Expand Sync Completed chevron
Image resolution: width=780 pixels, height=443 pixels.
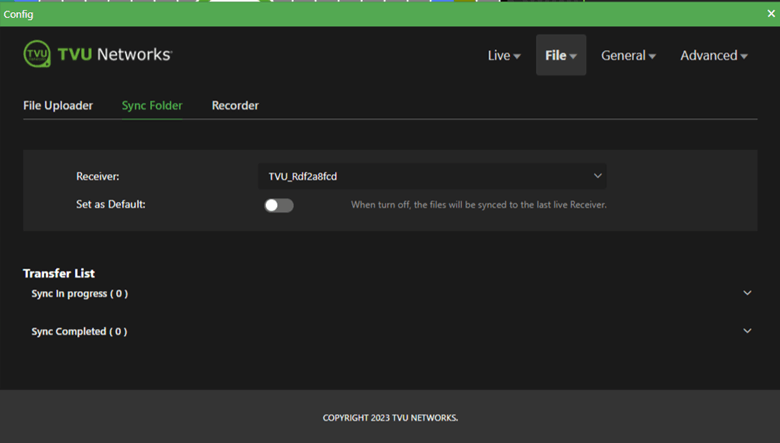pyautogui.click(x=747, y=331)
